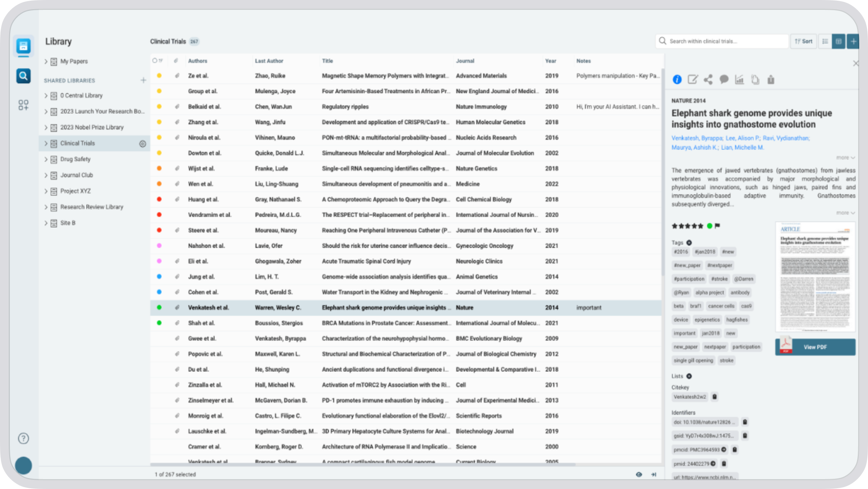The image size is (868, 489).
Task: Open the metrics chart icon
Action: [739, 79]
